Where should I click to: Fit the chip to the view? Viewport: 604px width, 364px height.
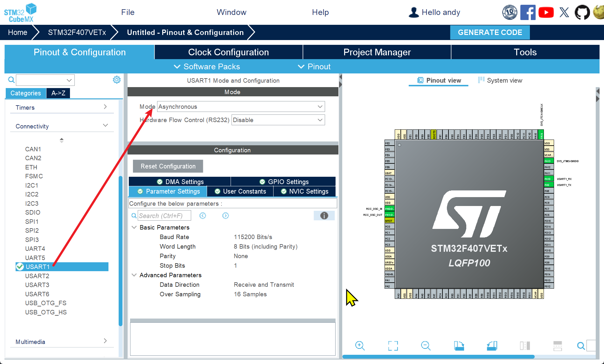pyautogui.click(x=393, y=346)
